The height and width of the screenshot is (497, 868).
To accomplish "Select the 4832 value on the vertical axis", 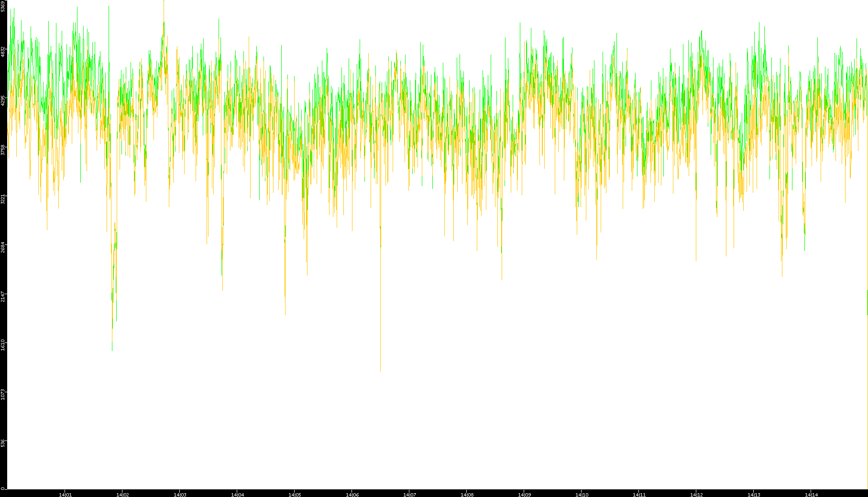I will point(3,52).
